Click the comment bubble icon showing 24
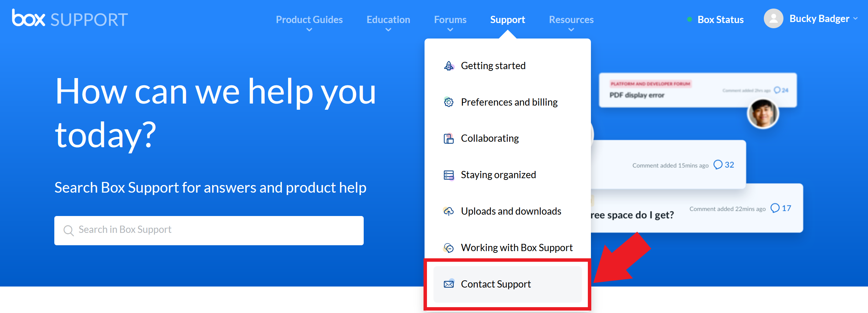The width and height of the screenshot is (868, 313). pos(777,90)
